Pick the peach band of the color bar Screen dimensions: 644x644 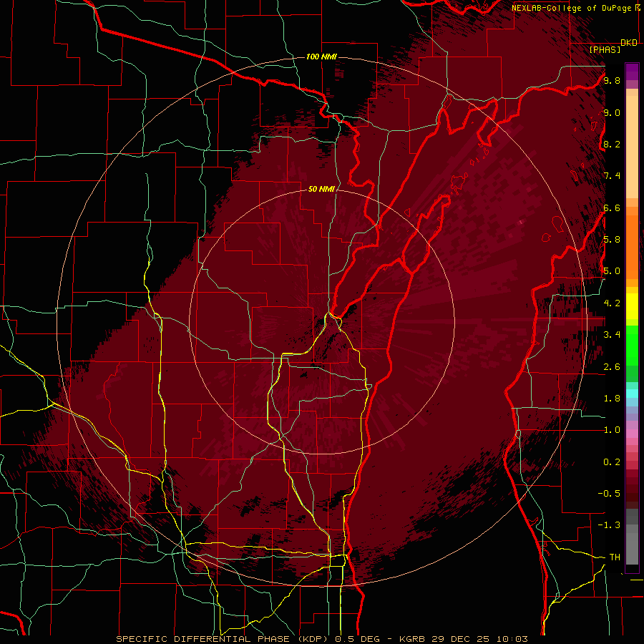coord(632,147)
